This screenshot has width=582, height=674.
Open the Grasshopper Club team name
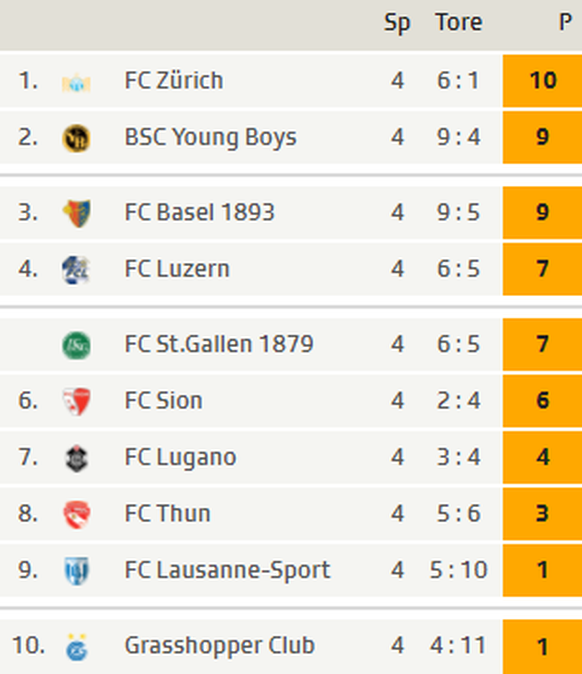pyautogui.click(x=220, y=645)
